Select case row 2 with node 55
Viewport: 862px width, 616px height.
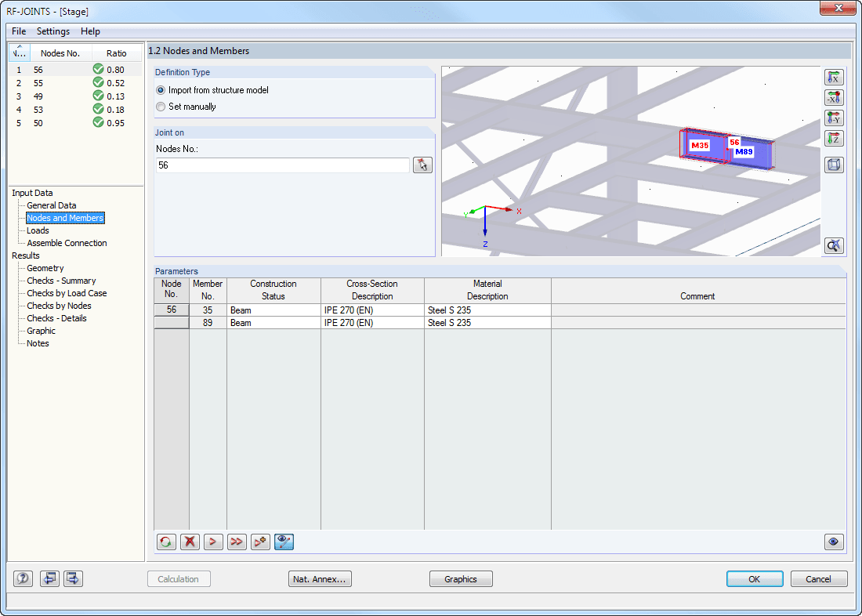pos(75,83)
